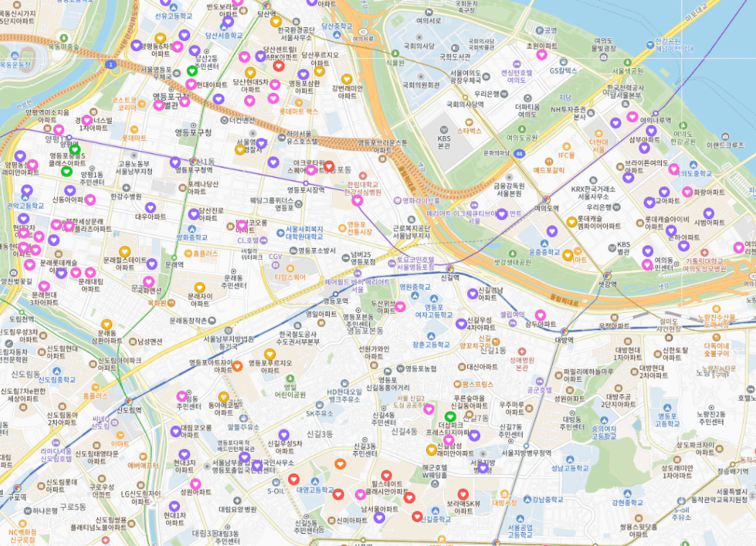Click the 여의도역 subway station marker
Image resolution: width=756 pixels, height=546 pixels.
(x=546, y=199)
